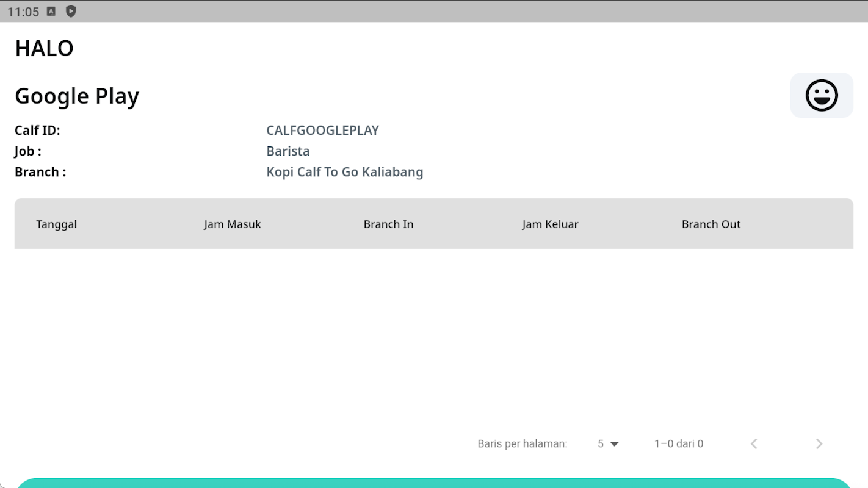Screen dimensions: 868x488
Task: Select the Jam Masuk column header
Action: point(233,224)
